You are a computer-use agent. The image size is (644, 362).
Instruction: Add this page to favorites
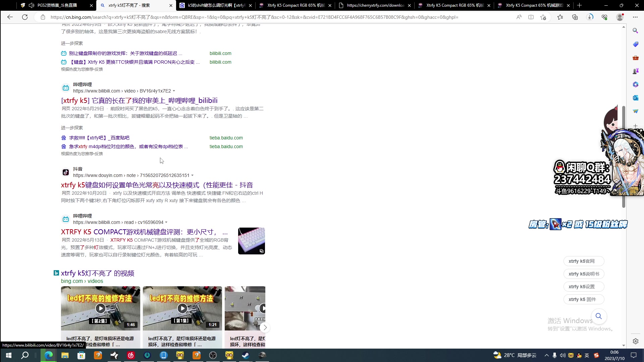543,17
